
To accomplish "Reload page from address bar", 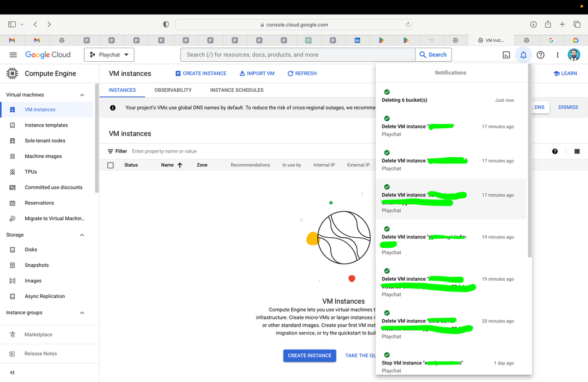I will coord(408,25).
